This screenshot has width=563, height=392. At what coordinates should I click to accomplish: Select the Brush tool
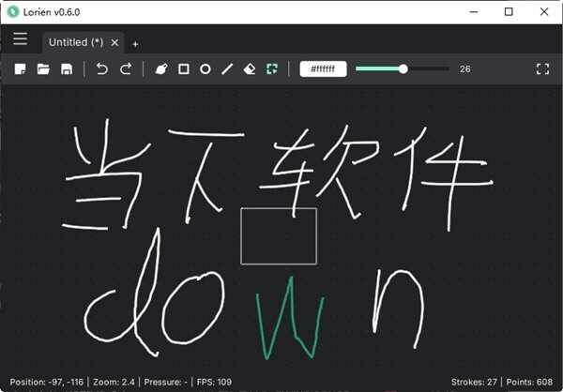pos(161,69)
